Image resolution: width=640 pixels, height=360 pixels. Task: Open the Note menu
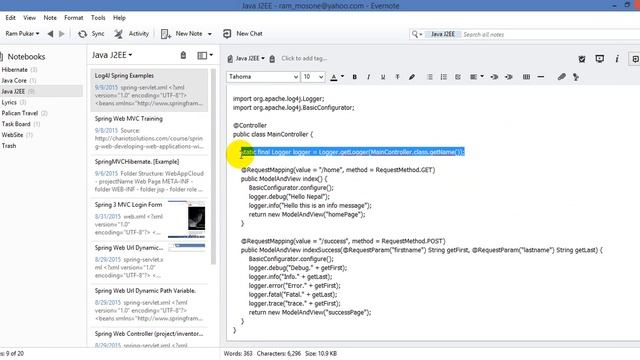[x=50, y=18]
